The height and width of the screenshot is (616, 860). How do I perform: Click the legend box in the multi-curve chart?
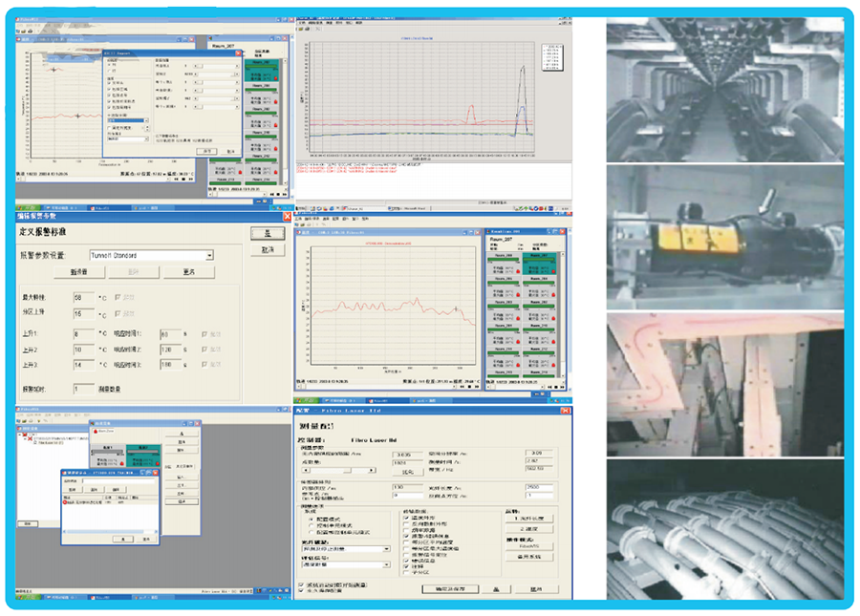pos(552,57)
